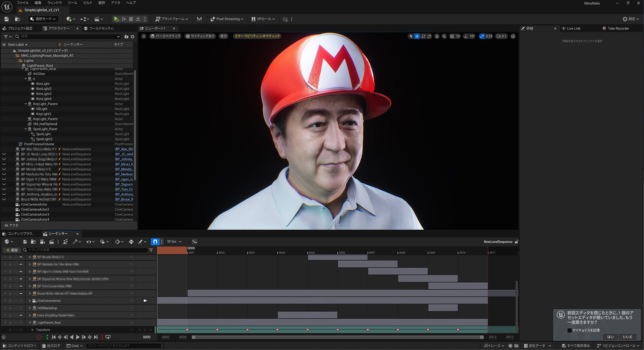Open the Sequencer track filter icon
The width and height of the screenshot is (644, 350).
pyautogui.click(x=151, y=250)
